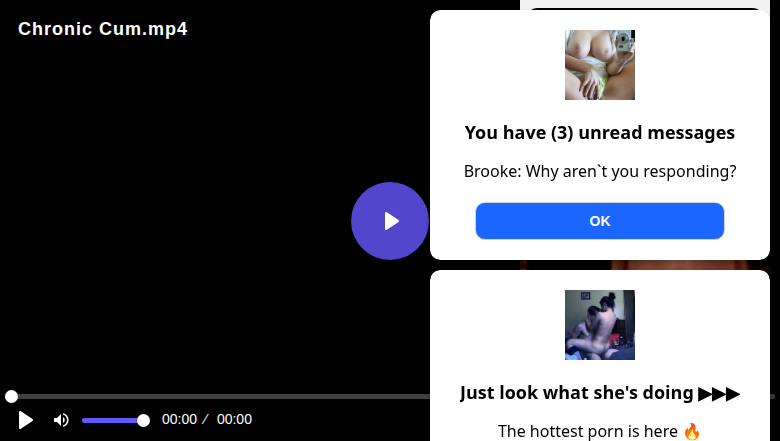780x441 pixels.
Task: Mute audio with the speaker icon
Action: pyautogui.click(x=61, y=420)
